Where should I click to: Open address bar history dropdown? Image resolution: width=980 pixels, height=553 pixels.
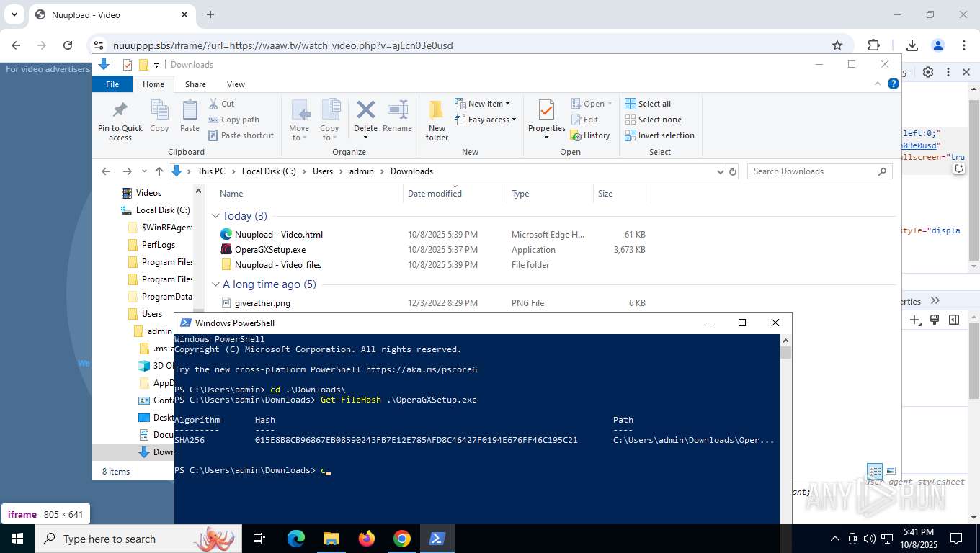click(720, 171)
